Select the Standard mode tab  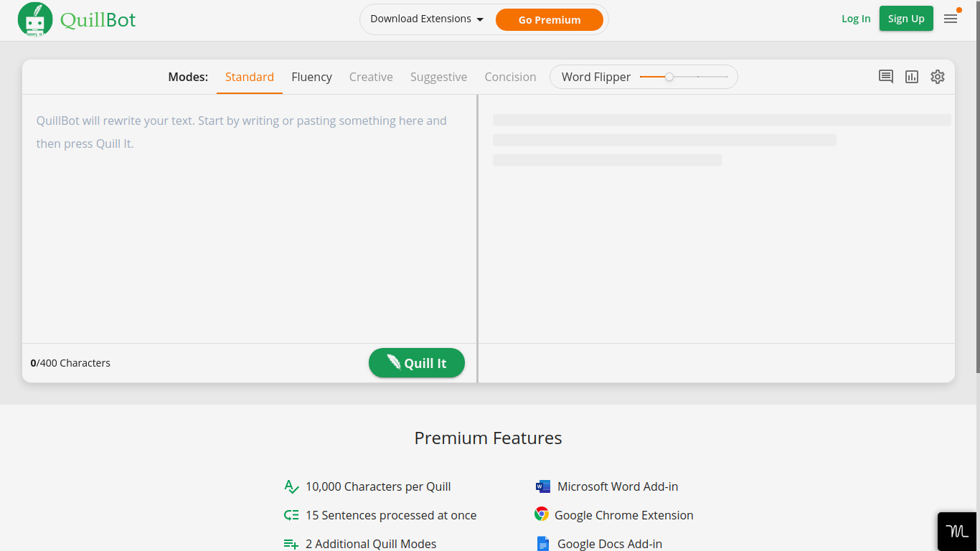pos(250,77)
